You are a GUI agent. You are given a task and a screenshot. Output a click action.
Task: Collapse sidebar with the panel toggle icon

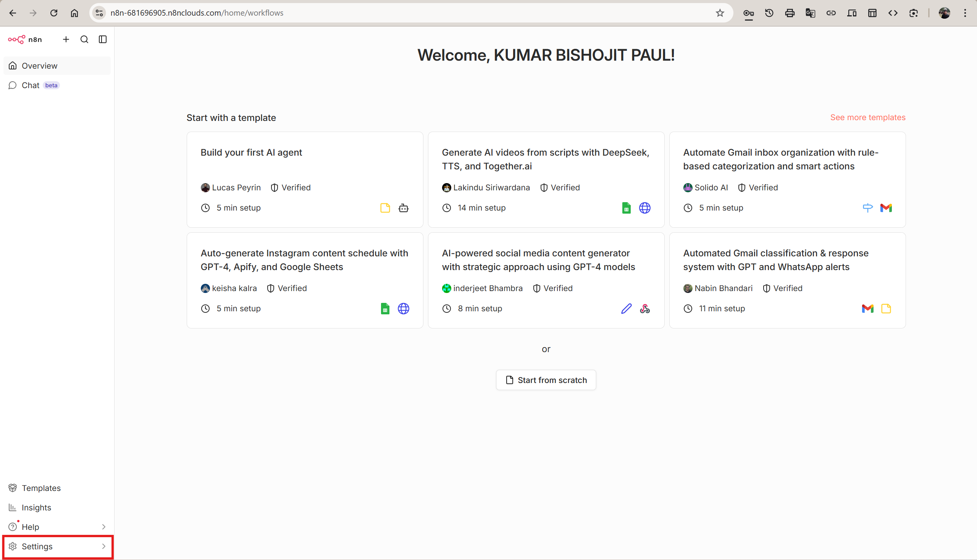point(103,39)
